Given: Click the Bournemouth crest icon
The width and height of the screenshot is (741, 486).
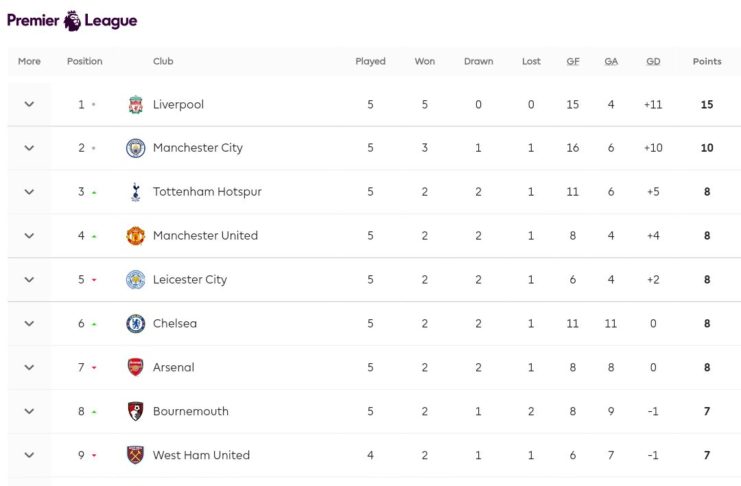Looking at the screenshot, I should tap(136, 411).
